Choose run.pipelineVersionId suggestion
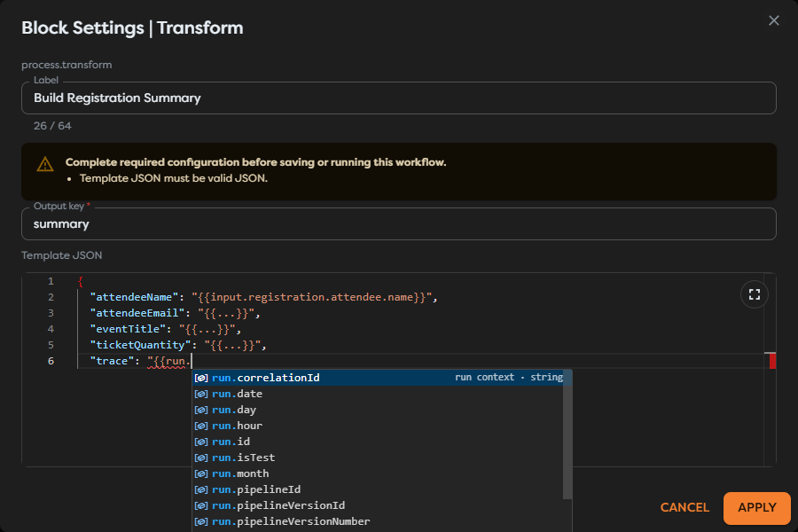Image resolution: width=798 pixels, height=532 pixels. [x=378, y=505]
